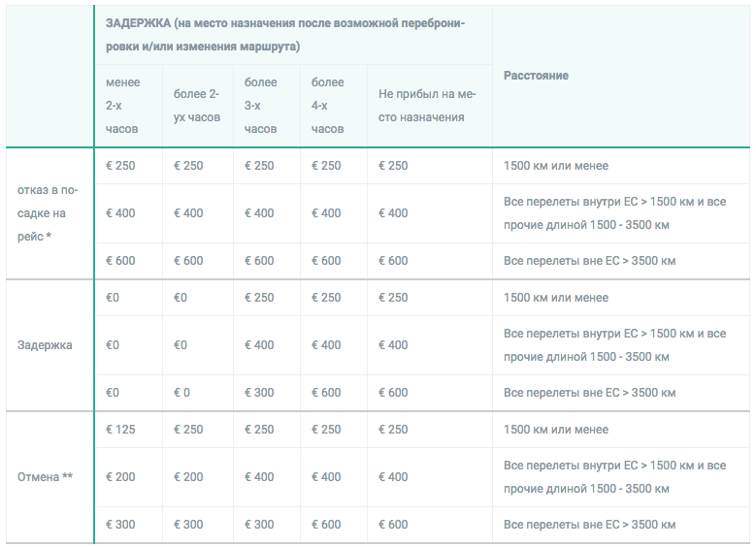Image resolution: width=756 pixels, height=547 pixels.
Task: Click the "Расстояние" column header
Action: point(536,76)
